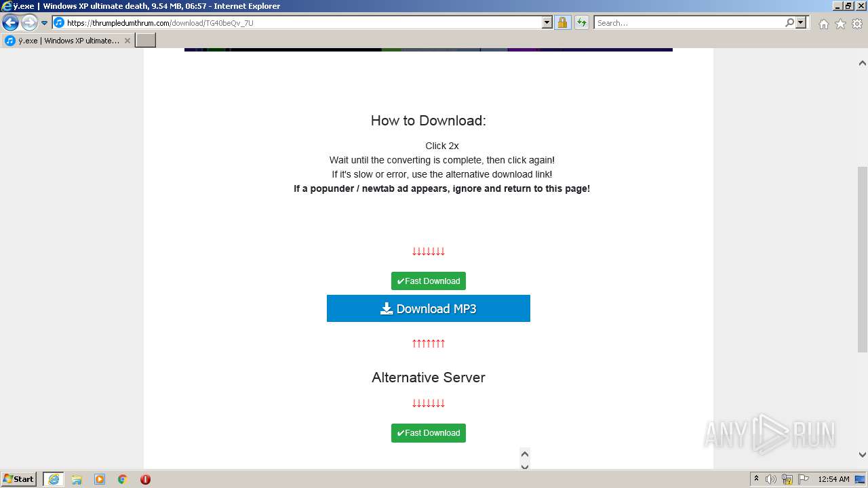This screenshot has width=868, height=488.
Task: Click the 12:54 AM system clock
Action: [x=833, y=479]
